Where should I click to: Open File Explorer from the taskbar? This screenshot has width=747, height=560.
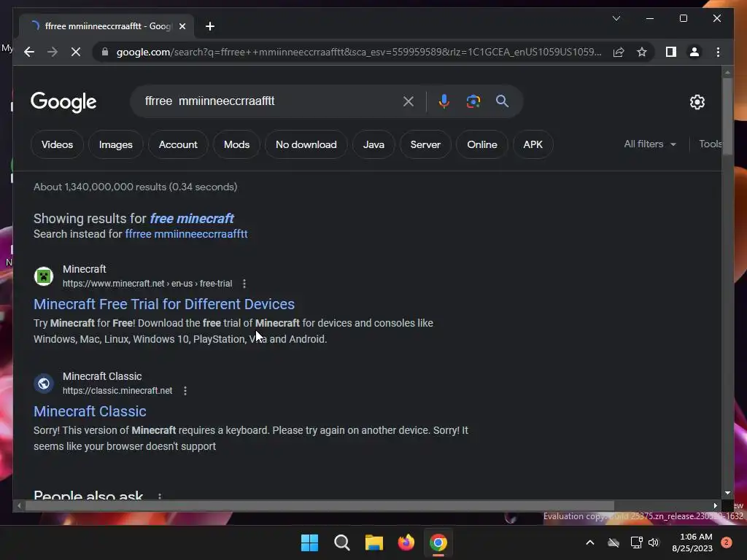coord(374,542)
